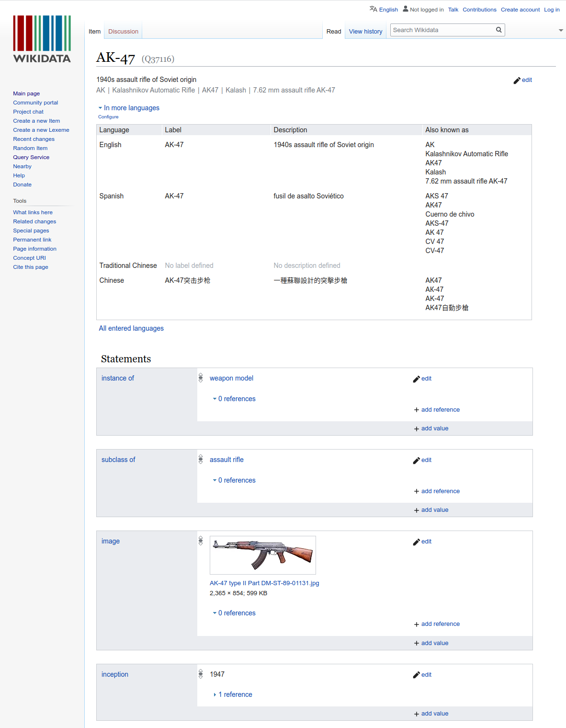The width and height of the screenshot is (566, 728).
Task: Add reference to assault rifle value
Action: tap(437, 491)
